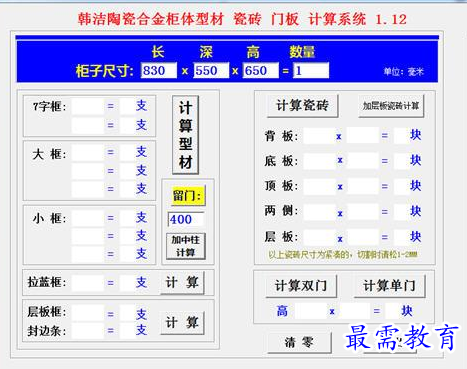Select the 大框 first row quantity field
Screen dimensions: 467x369
[127, 153]
